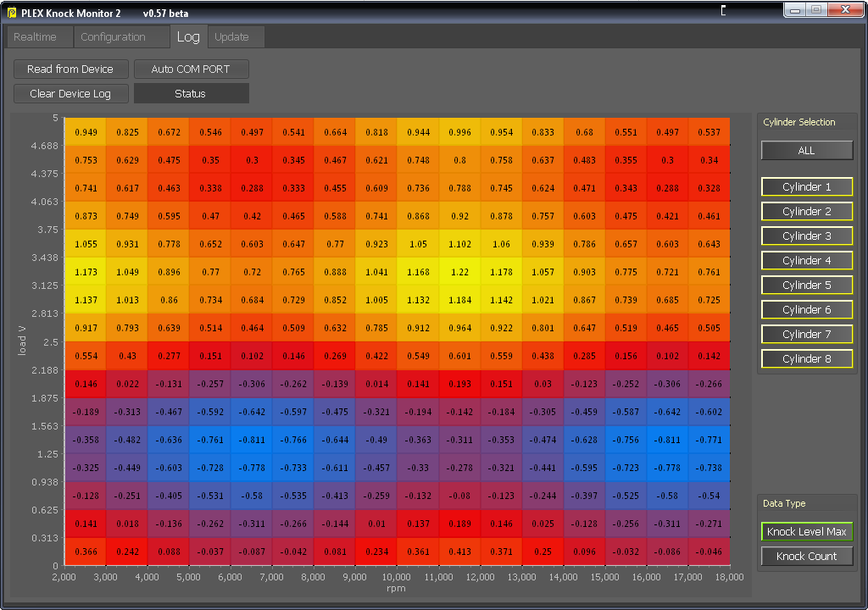Toggle Cylinder 8 selection
868x610 pixels.
tap(806, 358)
